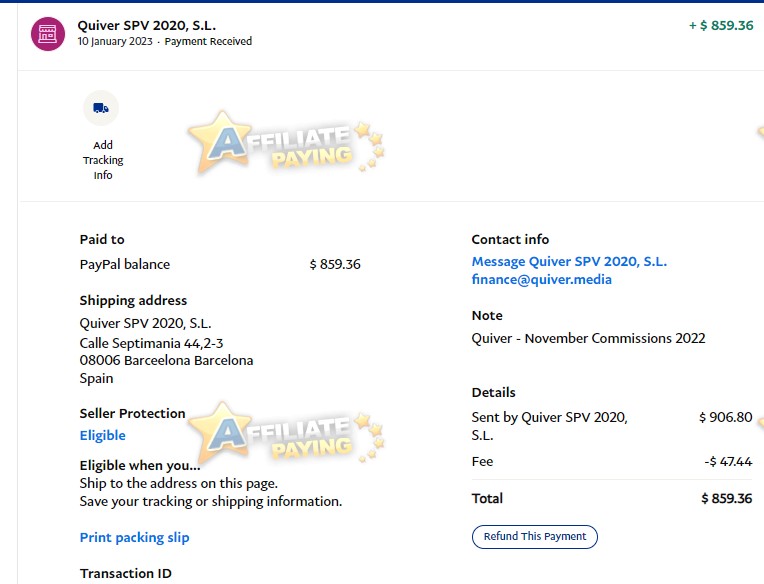Click the Paid to heading
Viewport: 764px width, 584px height.
coord(102,240)
